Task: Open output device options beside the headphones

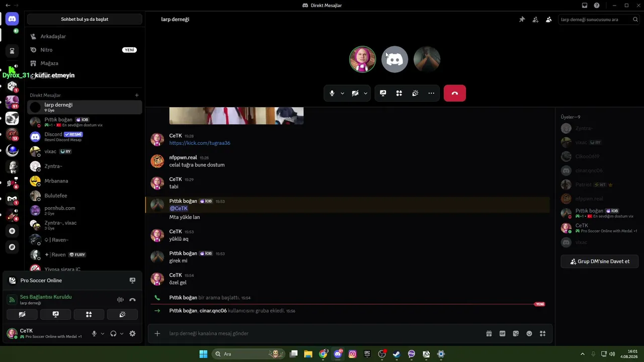Action: pyautogui.click(x=122, y=333)
